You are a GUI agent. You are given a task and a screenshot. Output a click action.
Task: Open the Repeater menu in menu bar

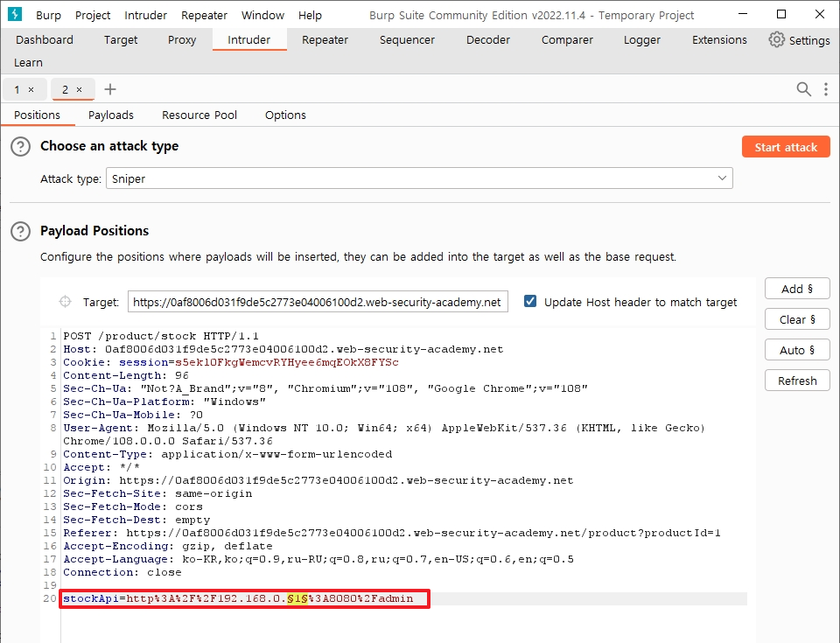pyautogui.click(x=204, y=15)
